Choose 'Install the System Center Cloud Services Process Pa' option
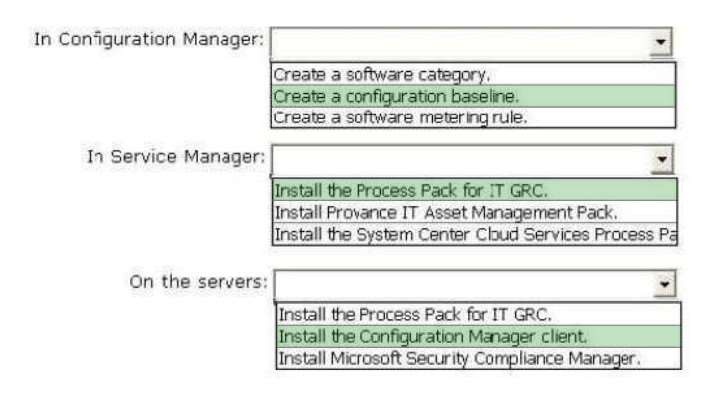707x406 pixels. tap(475, 234)
